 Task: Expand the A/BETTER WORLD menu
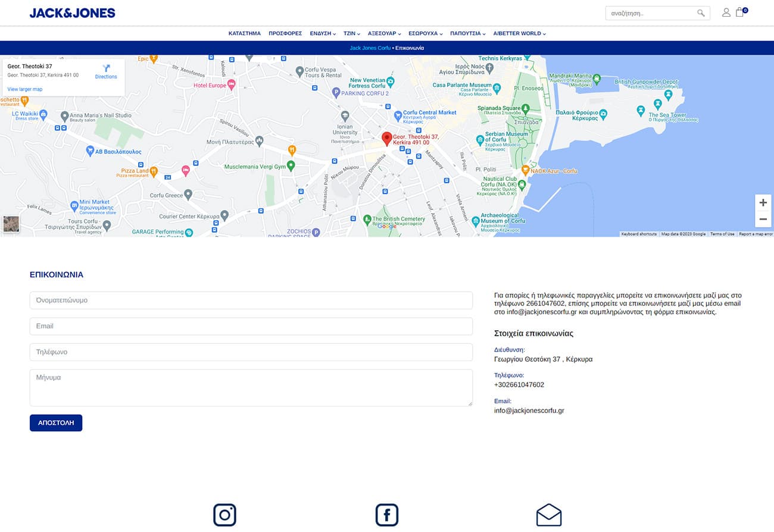520,33
